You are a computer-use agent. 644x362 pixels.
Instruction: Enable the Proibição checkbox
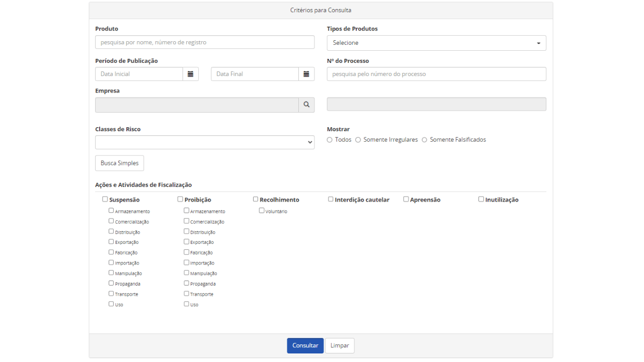point(181,199)
